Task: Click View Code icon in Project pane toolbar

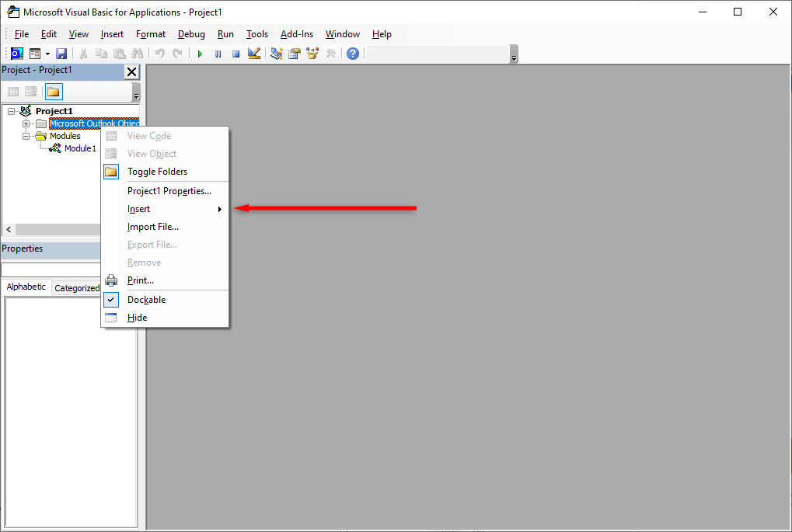Action: click(14, 92)
